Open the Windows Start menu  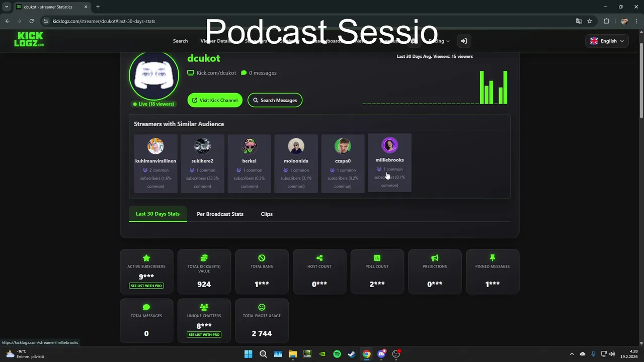(248, 354)
